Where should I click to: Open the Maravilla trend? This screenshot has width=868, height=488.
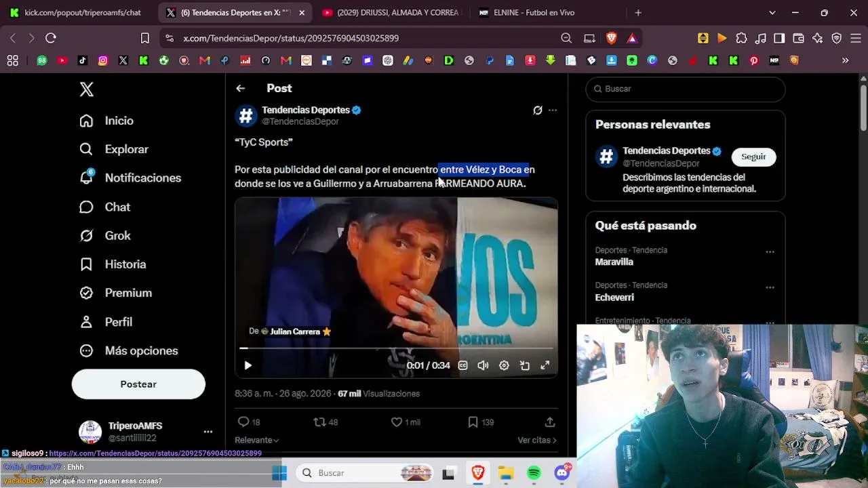coord(614,262)
